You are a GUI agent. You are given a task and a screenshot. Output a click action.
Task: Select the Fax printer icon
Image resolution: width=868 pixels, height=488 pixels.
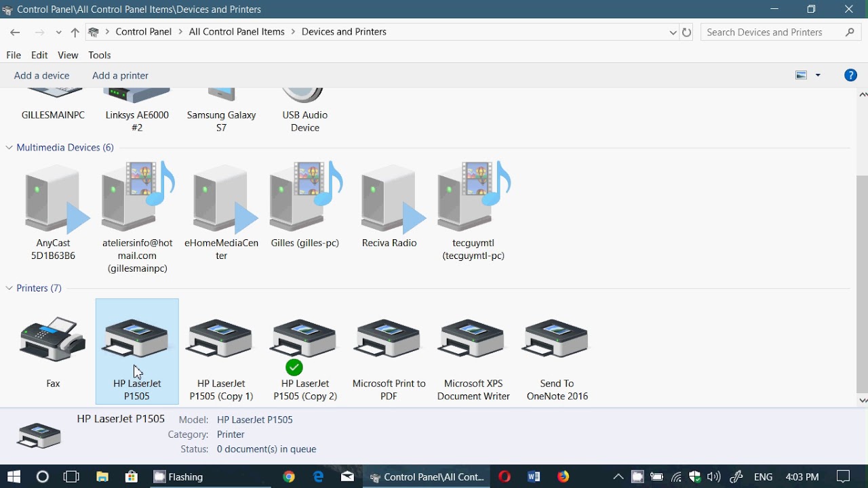53,352
